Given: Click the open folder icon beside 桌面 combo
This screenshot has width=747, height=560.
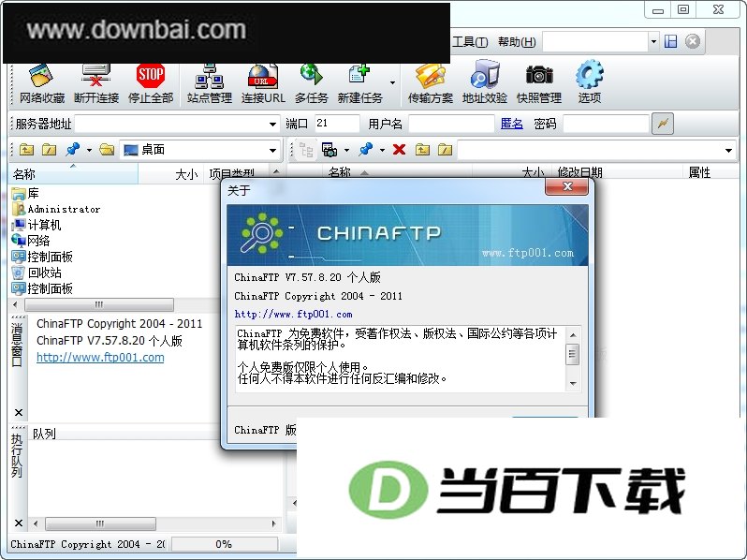Looking at the screenshot, I should coord(107,150).
